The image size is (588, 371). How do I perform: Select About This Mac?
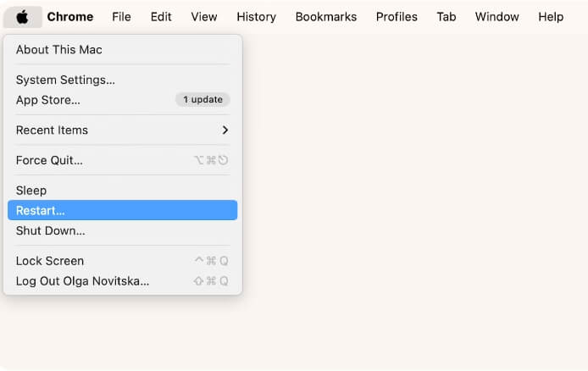coord(122,49)
